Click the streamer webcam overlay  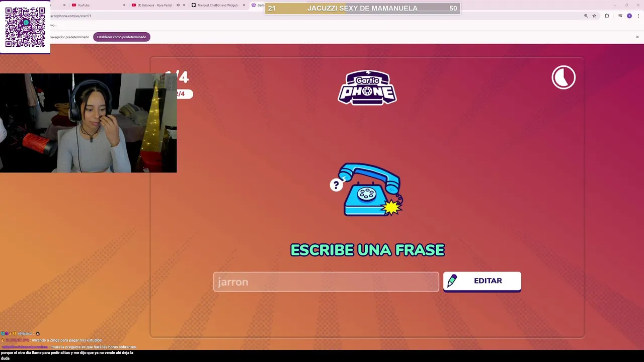[x=89, y=123]
